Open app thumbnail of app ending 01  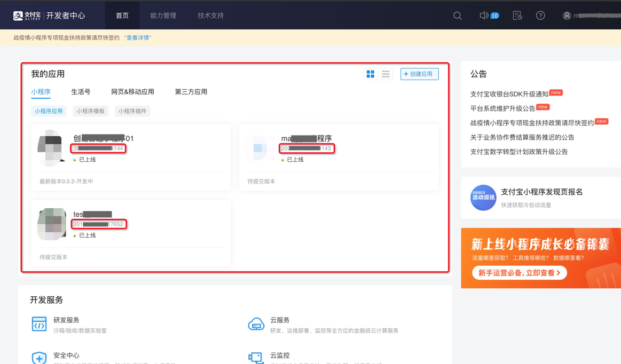[51, 148]
